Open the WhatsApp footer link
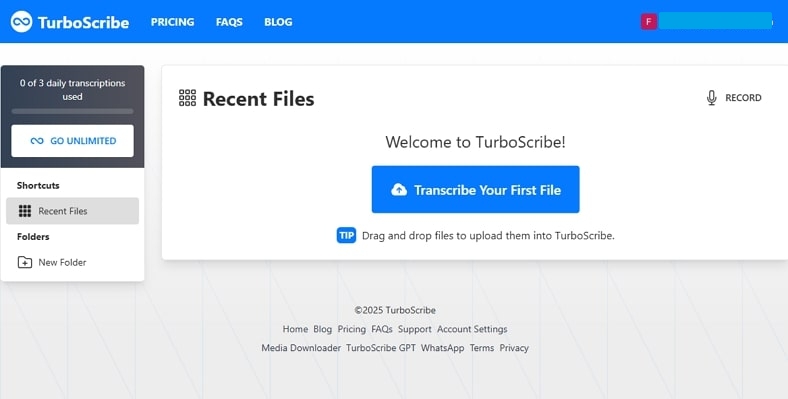Viewport: 788px width, 399px height. point(442,348)
